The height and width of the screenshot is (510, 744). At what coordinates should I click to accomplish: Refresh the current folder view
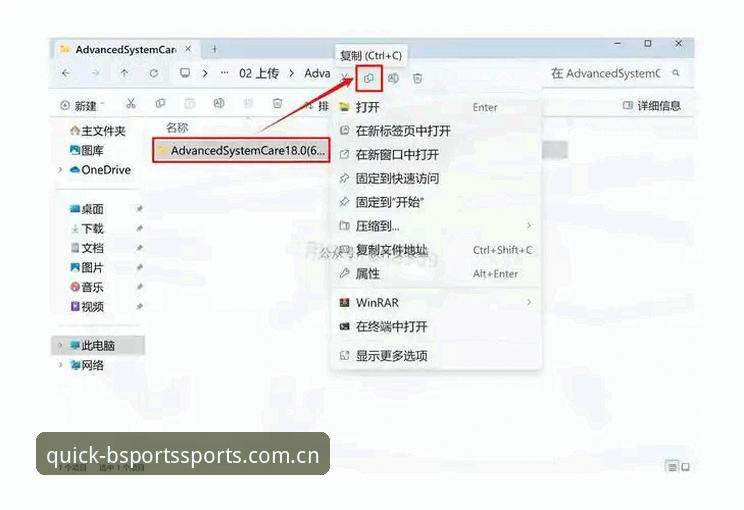154,73
